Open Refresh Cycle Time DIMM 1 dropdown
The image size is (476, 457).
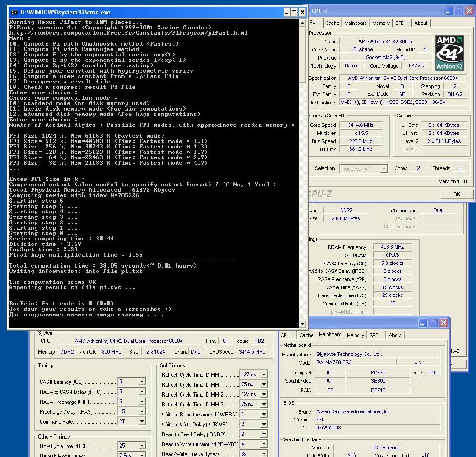pos(264,384)
